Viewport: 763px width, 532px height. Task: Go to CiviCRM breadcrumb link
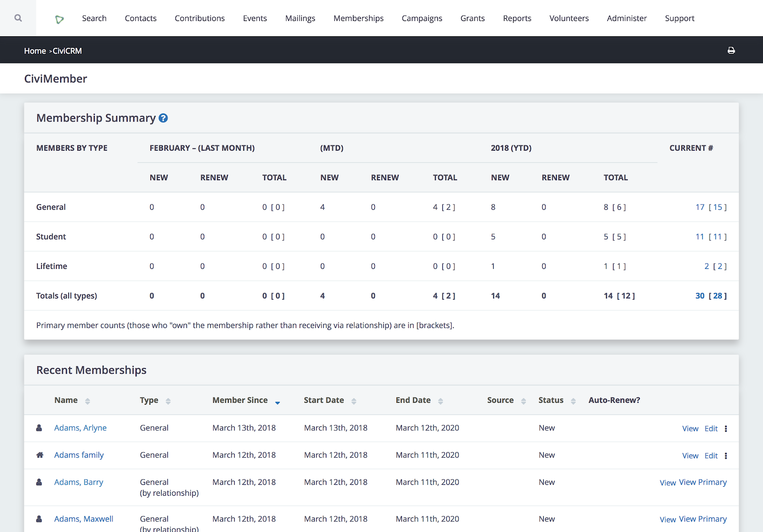tap(67, 51)
